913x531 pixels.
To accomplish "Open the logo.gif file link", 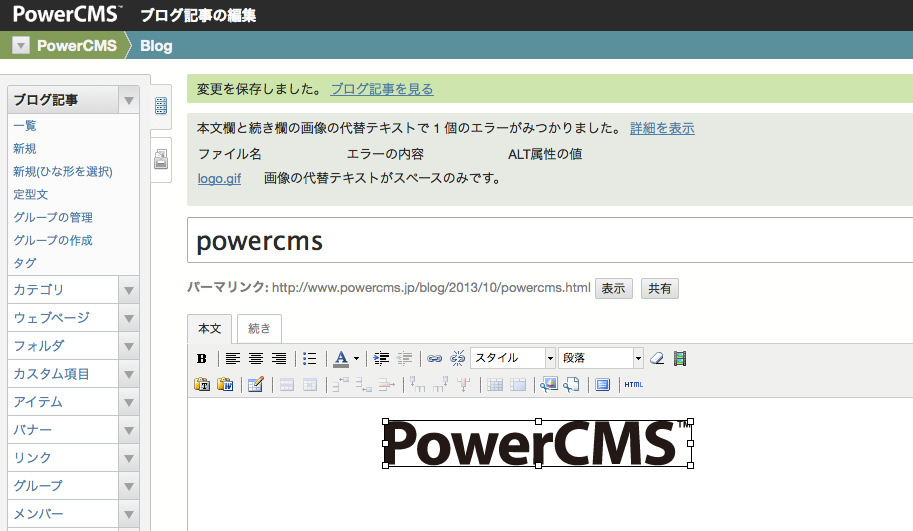I will point(219,178).
